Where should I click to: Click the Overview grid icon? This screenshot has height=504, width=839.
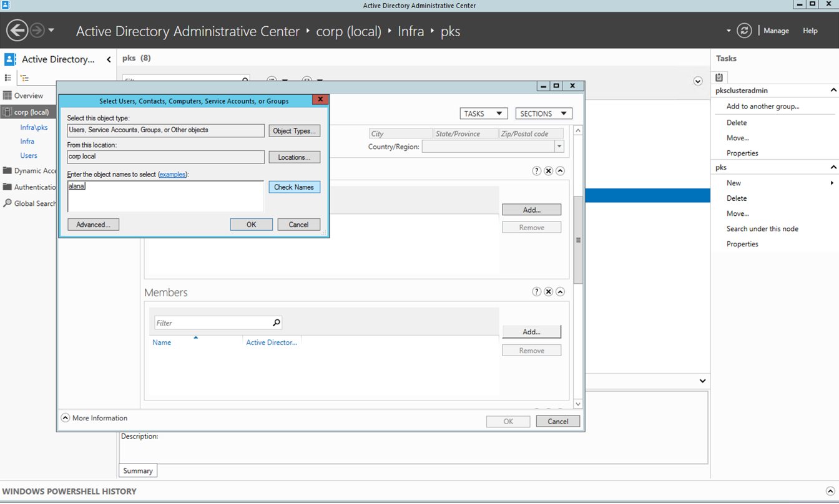[x=7, y=95]
